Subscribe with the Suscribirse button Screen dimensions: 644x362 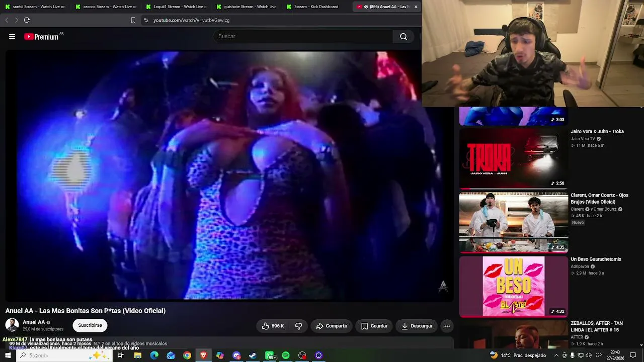click(90, 325)
